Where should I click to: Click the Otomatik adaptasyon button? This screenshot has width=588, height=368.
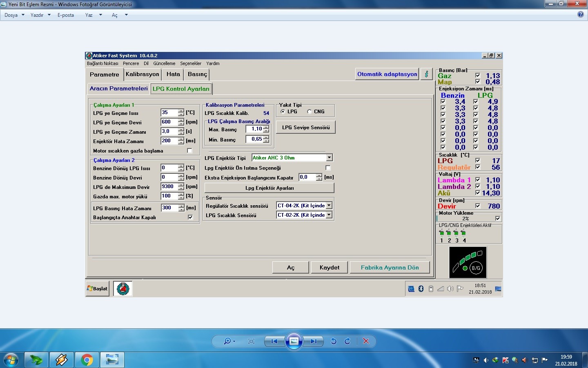click(x=387, y=74)
